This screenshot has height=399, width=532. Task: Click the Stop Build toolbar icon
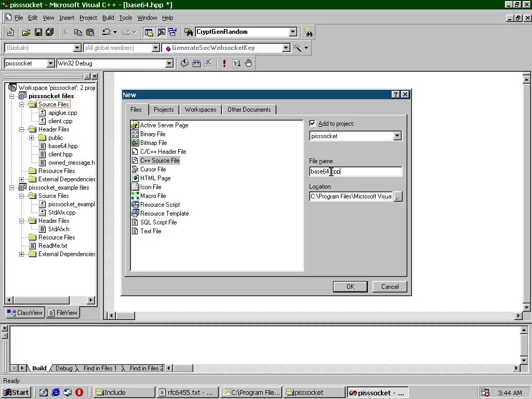[x=208, y=63]
